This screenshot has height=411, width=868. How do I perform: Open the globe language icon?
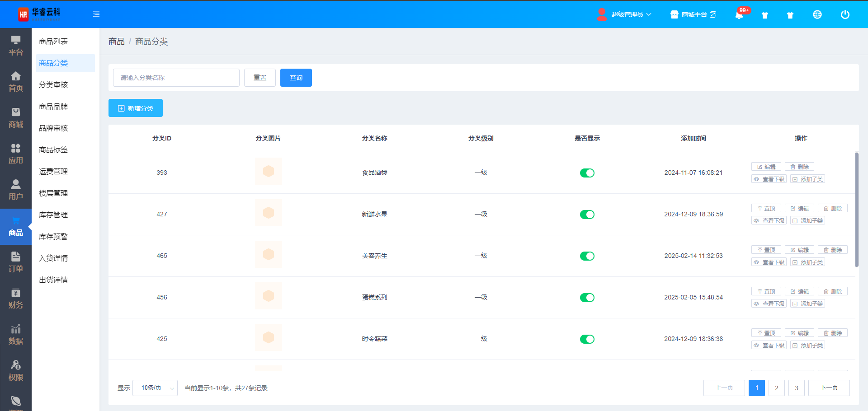[x=817, y=14]
